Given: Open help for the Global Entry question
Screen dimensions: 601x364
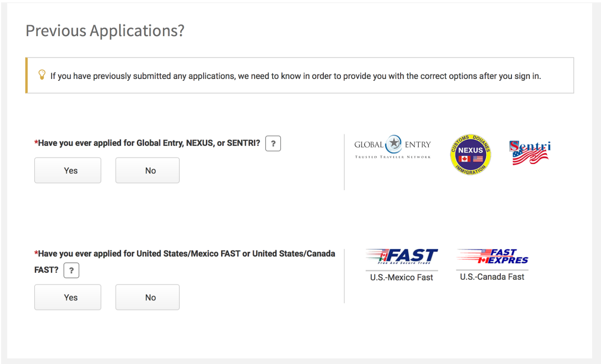Looking at the screenshot, I should coord(273,144).
